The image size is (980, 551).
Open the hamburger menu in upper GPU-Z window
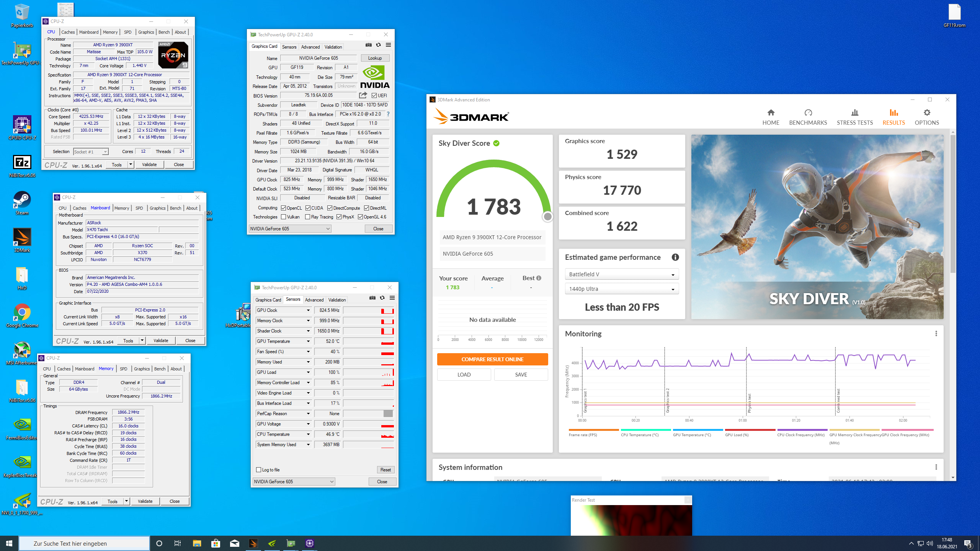pos(388,45)
